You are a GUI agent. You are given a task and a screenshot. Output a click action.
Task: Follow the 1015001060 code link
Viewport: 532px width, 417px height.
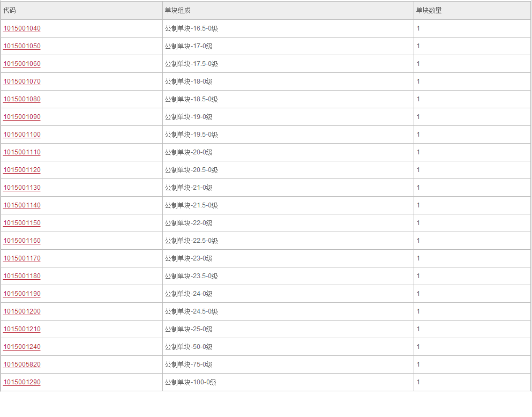click(x=22, y=64)
